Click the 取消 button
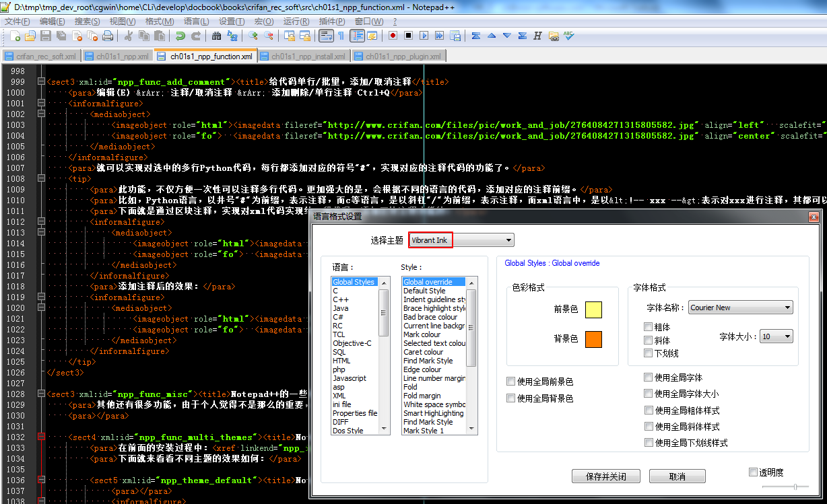 click(677, 476)
